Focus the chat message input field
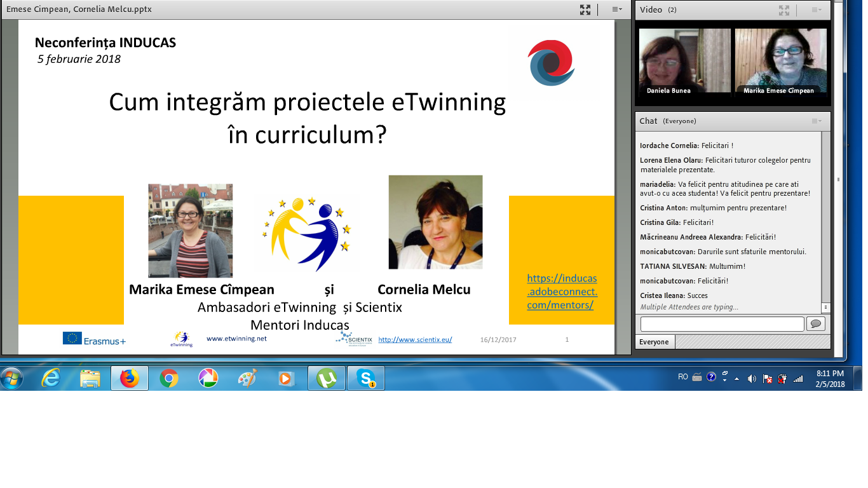868x488 pixels. pos(722,324)
